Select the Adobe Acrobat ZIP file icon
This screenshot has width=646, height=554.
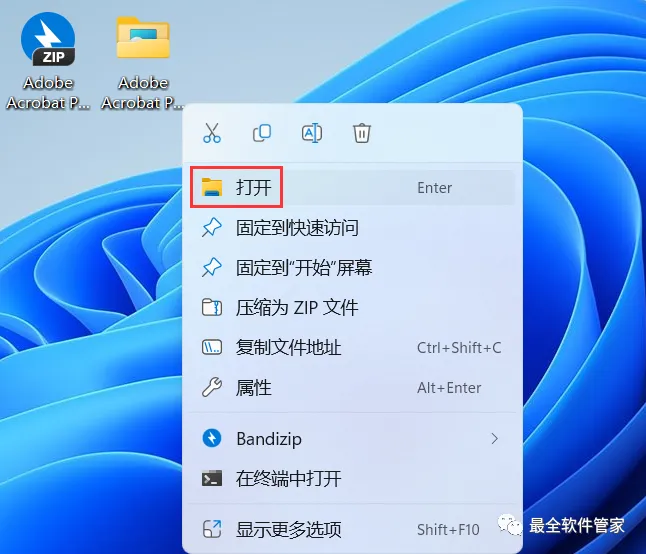48,39
